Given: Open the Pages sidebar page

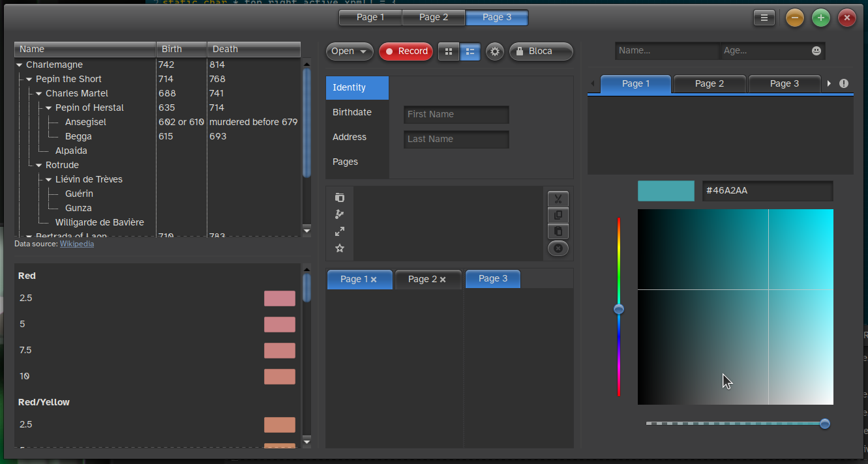Looking at the screenshot, I should [x=357, y=162].
